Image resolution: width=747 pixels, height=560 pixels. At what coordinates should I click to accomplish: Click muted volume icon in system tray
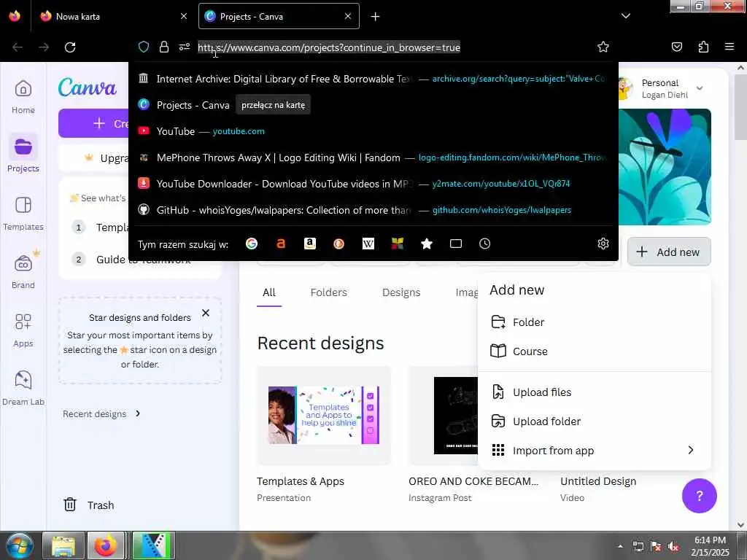coord(673,546)
